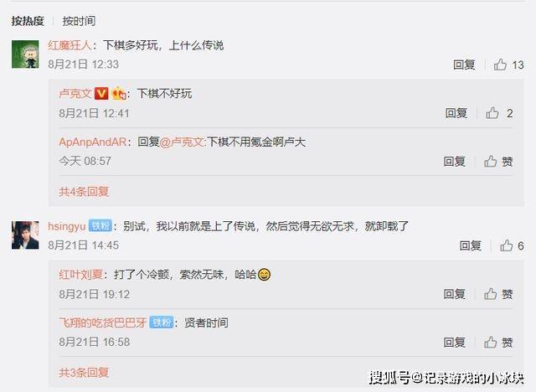Like 飞翔的吃货巴巴牙's reply
Screen dimensions: 536x392
tap(498, 342)
